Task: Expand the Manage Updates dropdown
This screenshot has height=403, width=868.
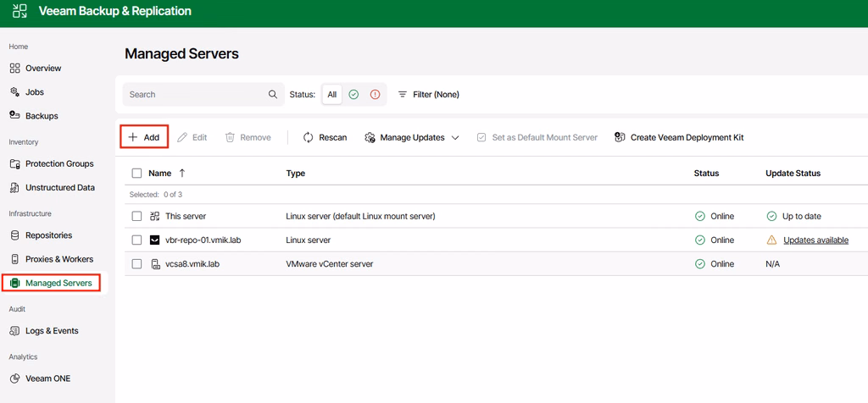Action: click(412, 138)
